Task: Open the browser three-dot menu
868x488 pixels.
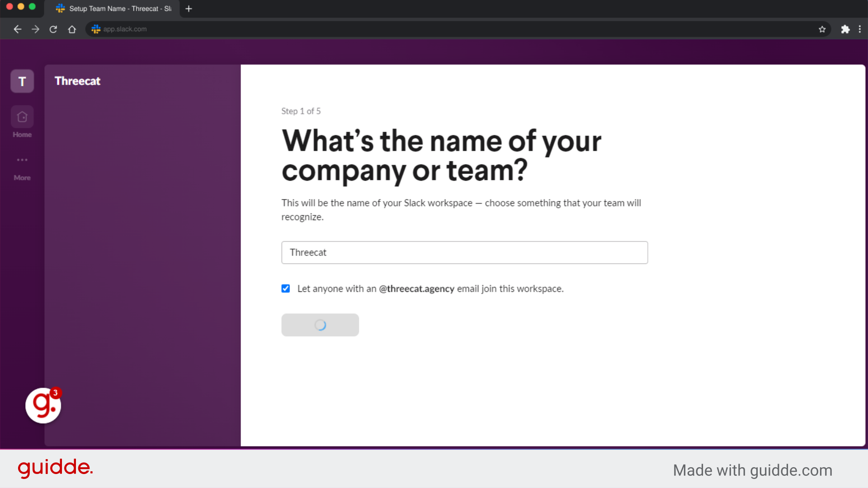Action: click(860, 29)
